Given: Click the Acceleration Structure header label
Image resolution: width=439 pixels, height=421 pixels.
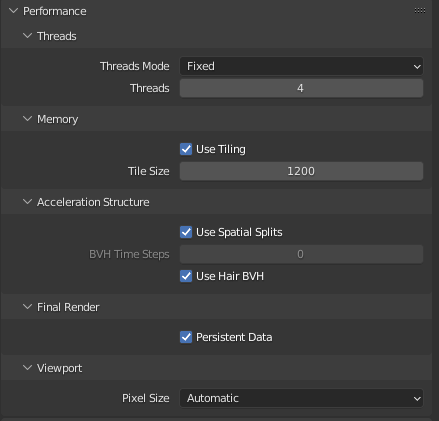Looking at the screenshot, I should [x=93, y=202].
